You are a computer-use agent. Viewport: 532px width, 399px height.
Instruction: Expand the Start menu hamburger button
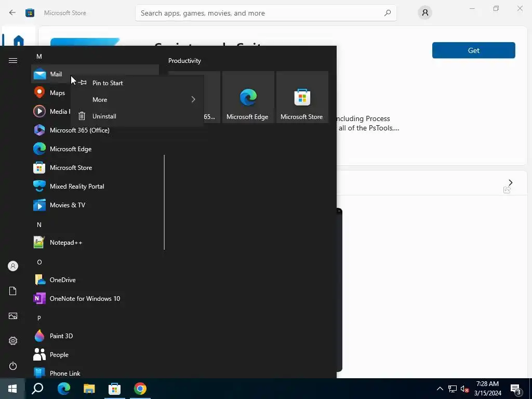13,60
